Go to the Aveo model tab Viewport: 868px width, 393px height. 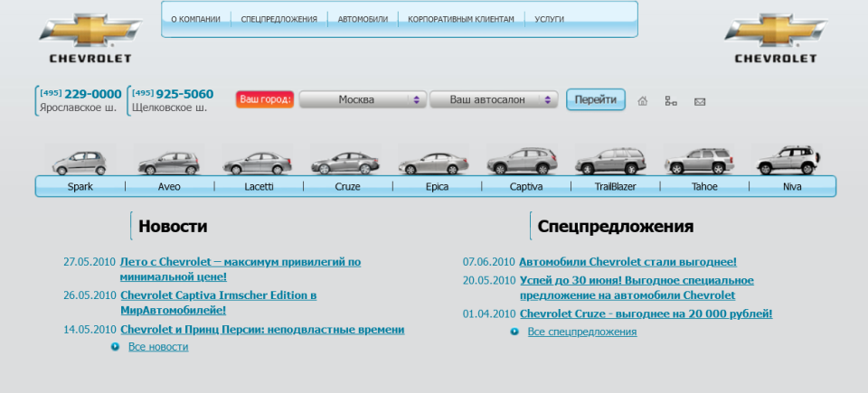[x=169, y=186]
